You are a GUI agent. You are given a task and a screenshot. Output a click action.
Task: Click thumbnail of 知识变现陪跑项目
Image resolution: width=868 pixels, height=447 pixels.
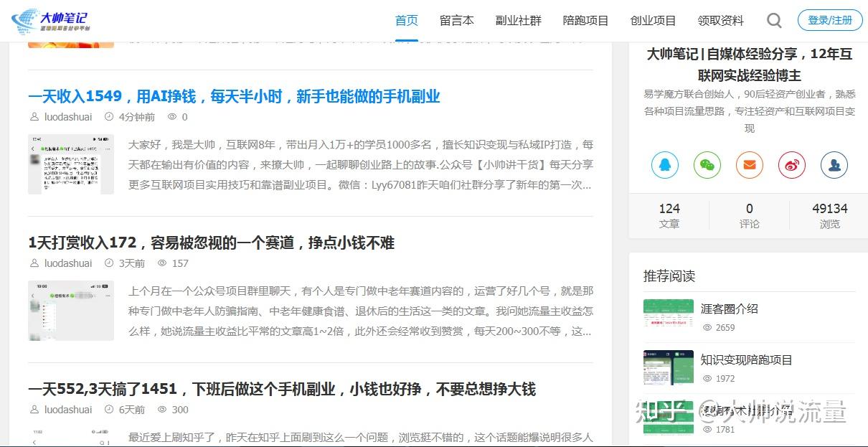pyautogui.click(x=669, y=368)
